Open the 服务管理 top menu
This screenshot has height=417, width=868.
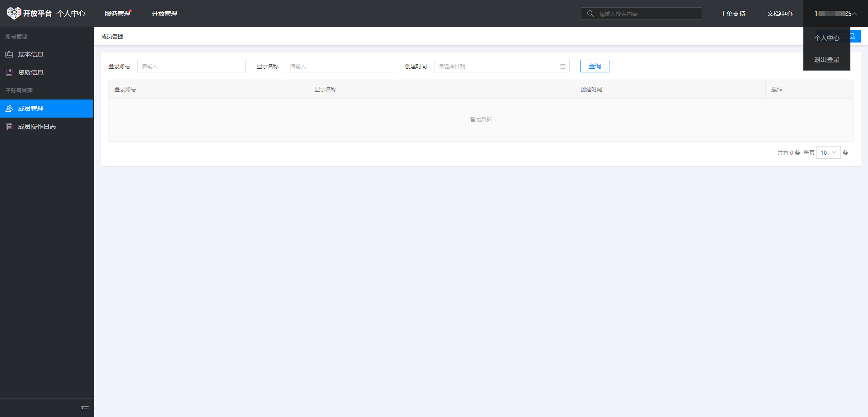coord(118,14)
